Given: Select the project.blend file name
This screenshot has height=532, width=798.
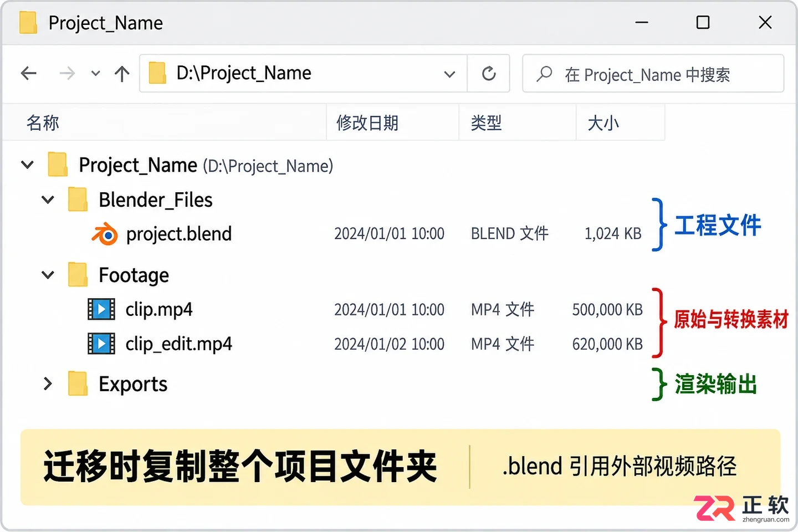Looking at the screenshot, I should pyautogui.click(x=179, y=234).
